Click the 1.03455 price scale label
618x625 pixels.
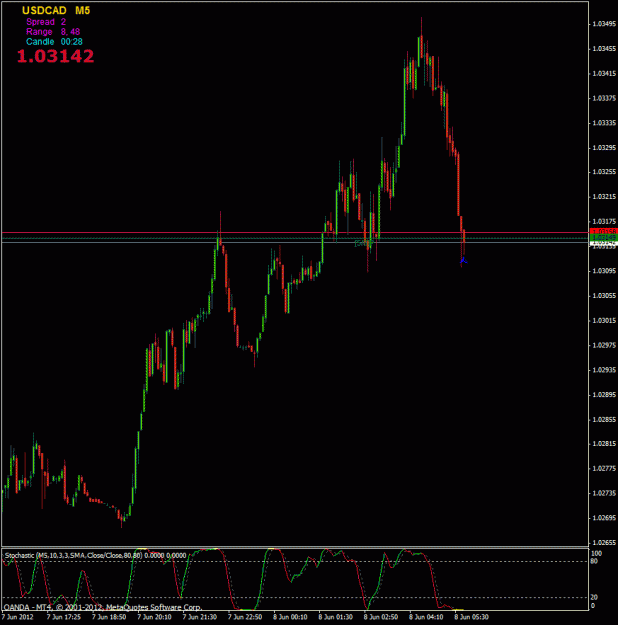click(604, 49)
